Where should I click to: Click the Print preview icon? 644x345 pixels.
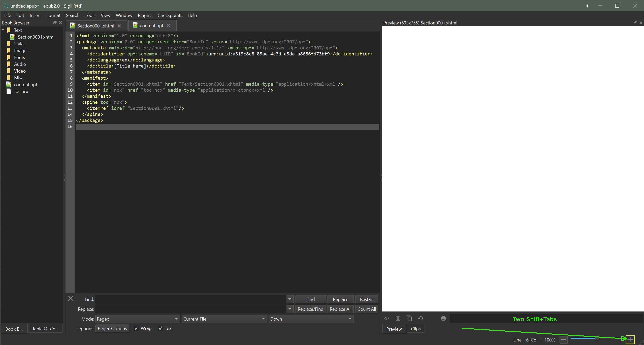click(x=443, y=319)
